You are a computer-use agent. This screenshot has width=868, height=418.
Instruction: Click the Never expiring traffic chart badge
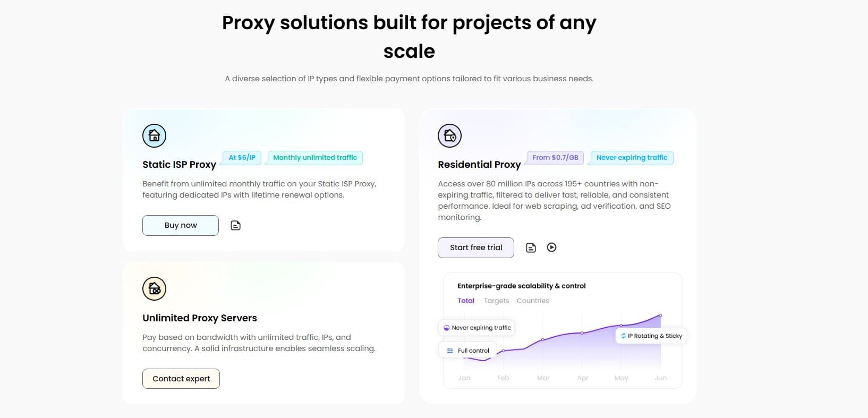[x=477, y=328]
